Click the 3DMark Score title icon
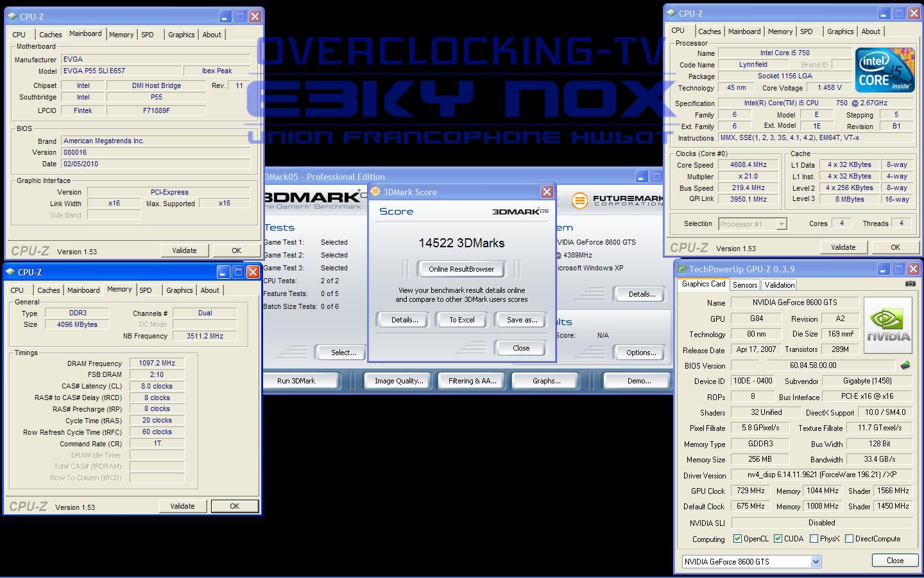This screenshot has width=924, height=578. click(x=376, y=191)
